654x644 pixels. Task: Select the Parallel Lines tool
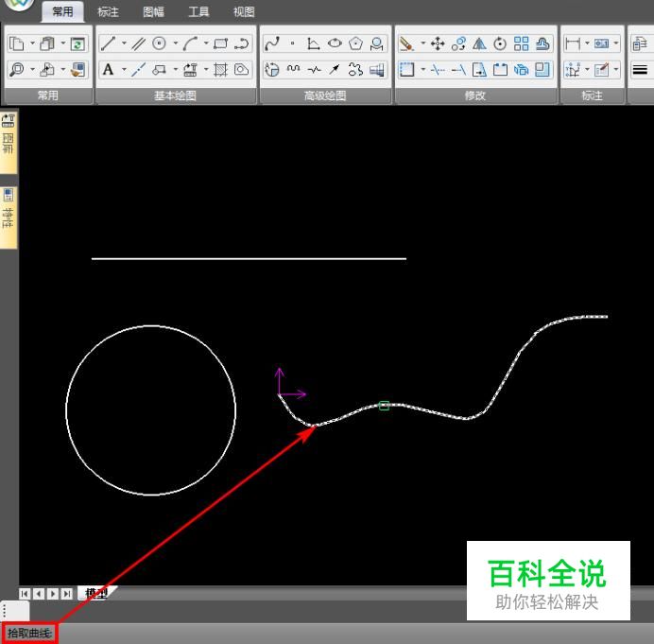click(138, 44)
